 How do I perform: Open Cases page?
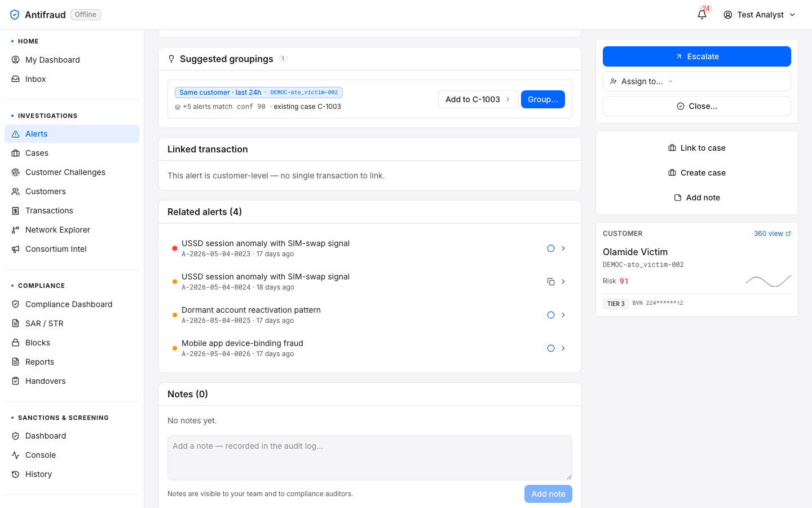coord(72,153)
